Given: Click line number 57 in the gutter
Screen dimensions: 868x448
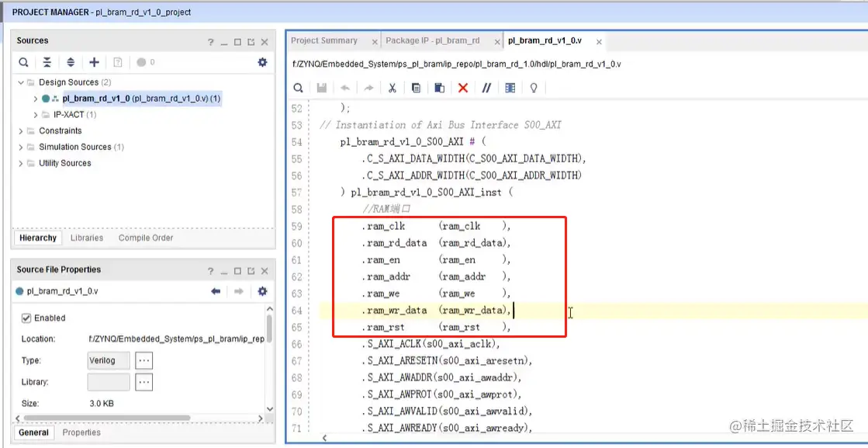Looking at the screenshot, I should 296,192.
